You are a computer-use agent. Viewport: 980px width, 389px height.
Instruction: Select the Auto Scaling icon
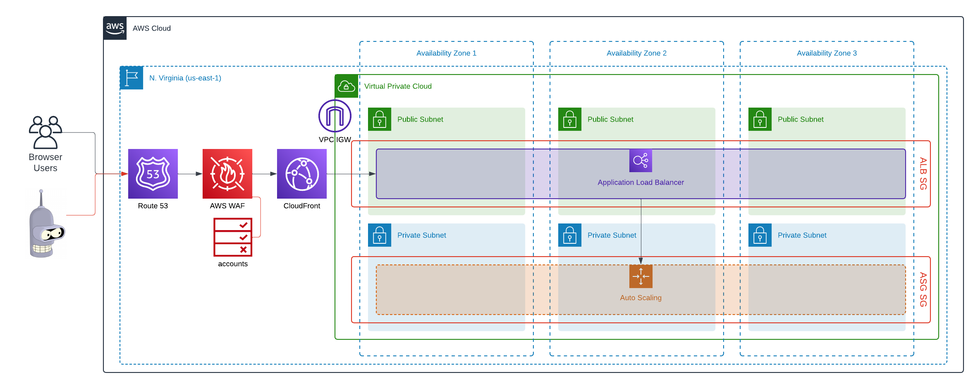641,276
